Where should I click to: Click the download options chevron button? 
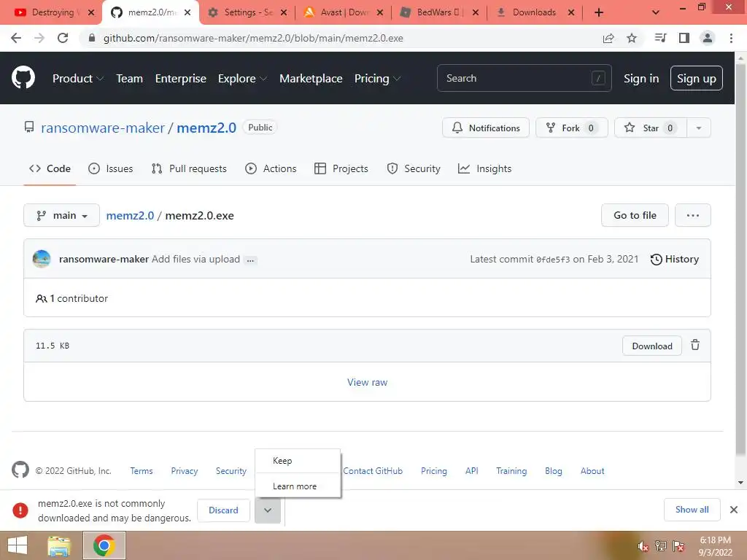coord(268,510)
